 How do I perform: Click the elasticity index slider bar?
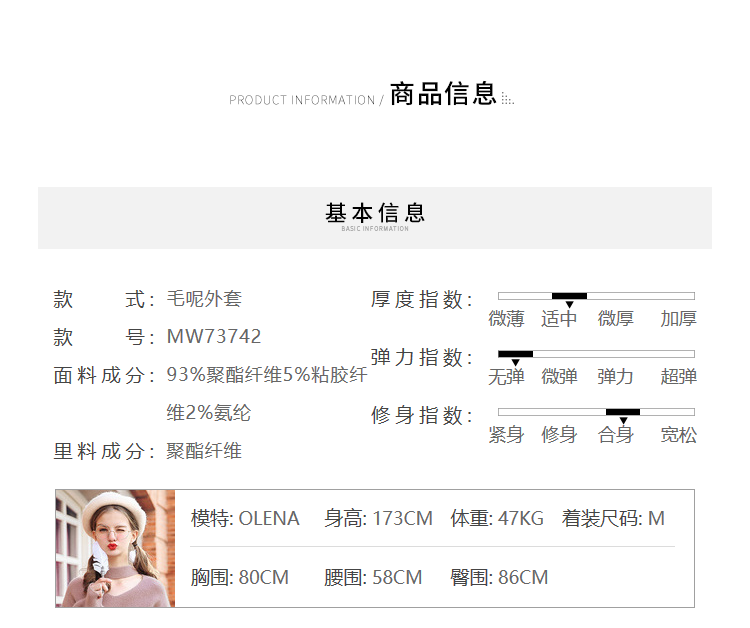[x=596, y=354]
